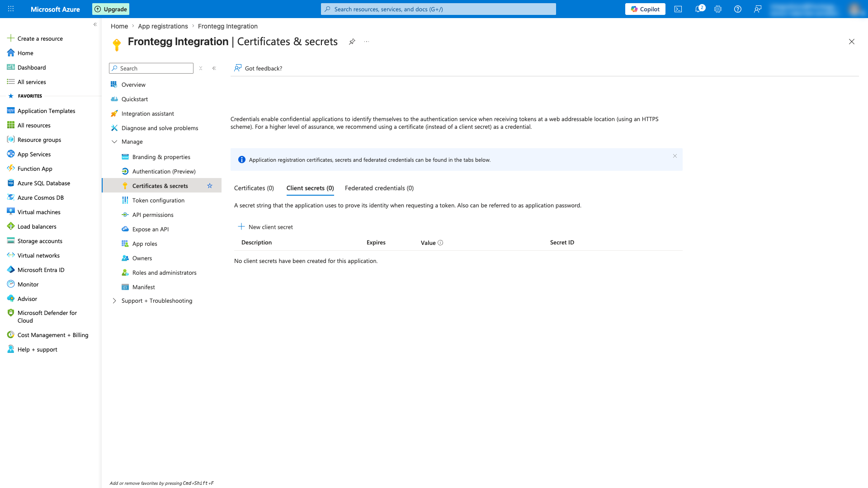Open the blade's more options ellipsis
This screenshot has height=488, width=868.
click(x=367, y=42)
